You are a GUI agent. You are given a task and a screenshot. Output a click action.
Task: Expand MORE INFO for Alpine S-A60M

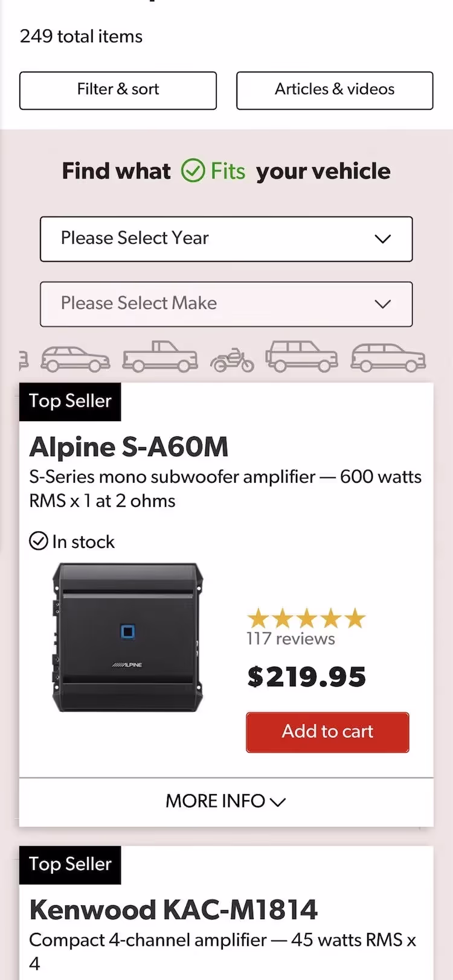click(x=226, y=801)
